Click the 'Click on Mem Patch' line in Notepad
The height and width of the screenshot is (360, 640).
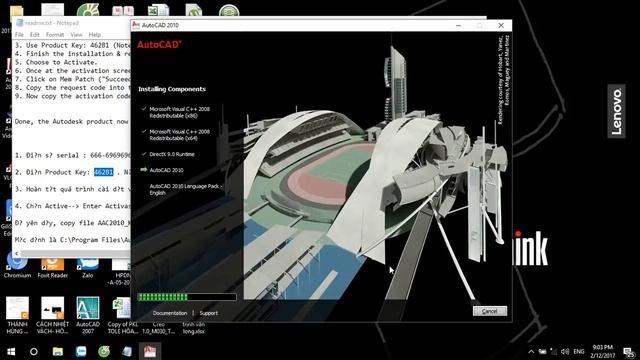[72, 79]
